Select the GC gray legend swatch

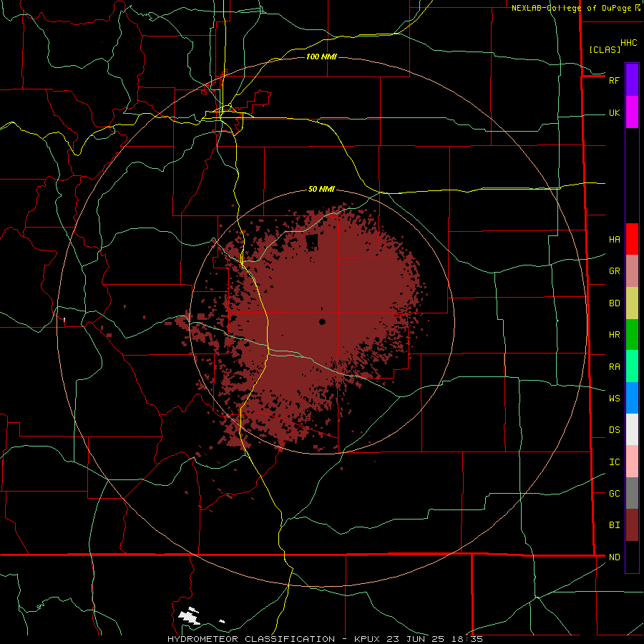coord(632,493)
